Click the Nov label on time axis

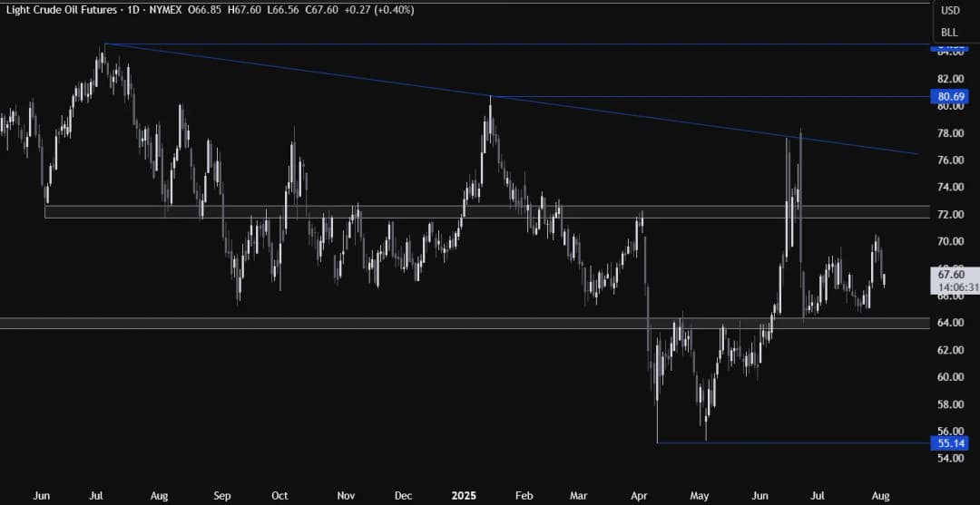(x=346, y=496)
